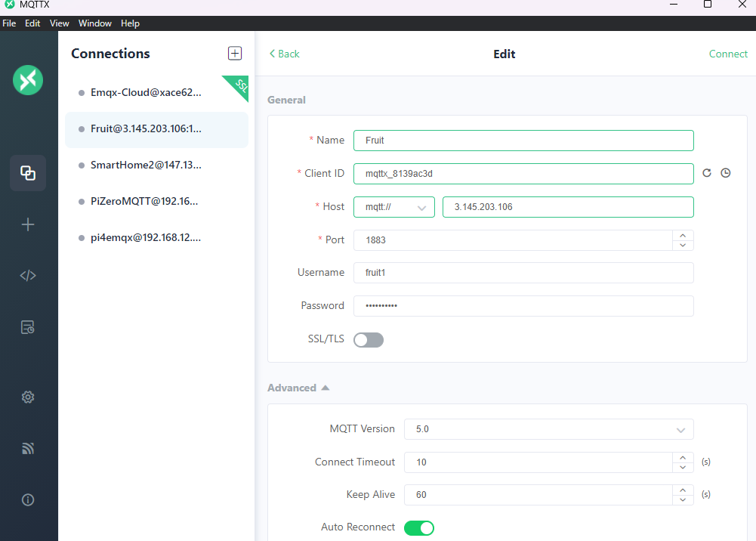Click the Connect button
756x541 pixels.
(x=728, y=54)
